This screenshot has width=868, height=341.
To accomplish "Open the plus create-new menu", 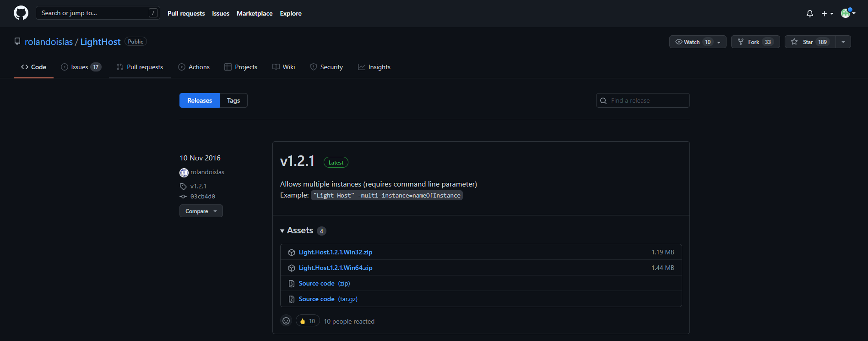I will pos(827,14).
